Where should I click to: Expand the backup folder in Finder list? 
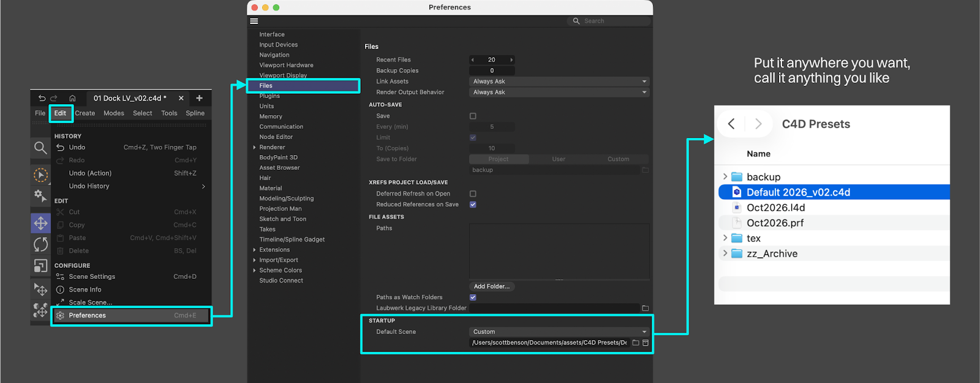point(725,176)
